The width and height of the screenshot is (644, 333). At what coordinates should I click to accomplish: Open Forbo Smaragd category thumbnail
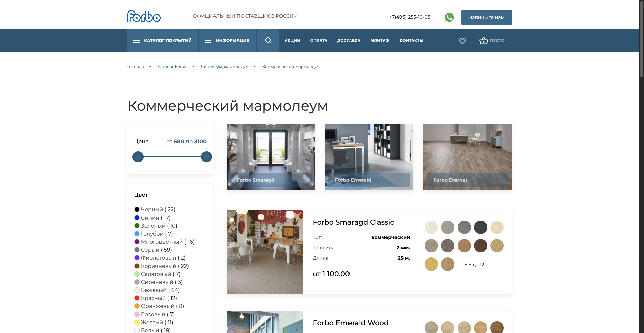271,157
